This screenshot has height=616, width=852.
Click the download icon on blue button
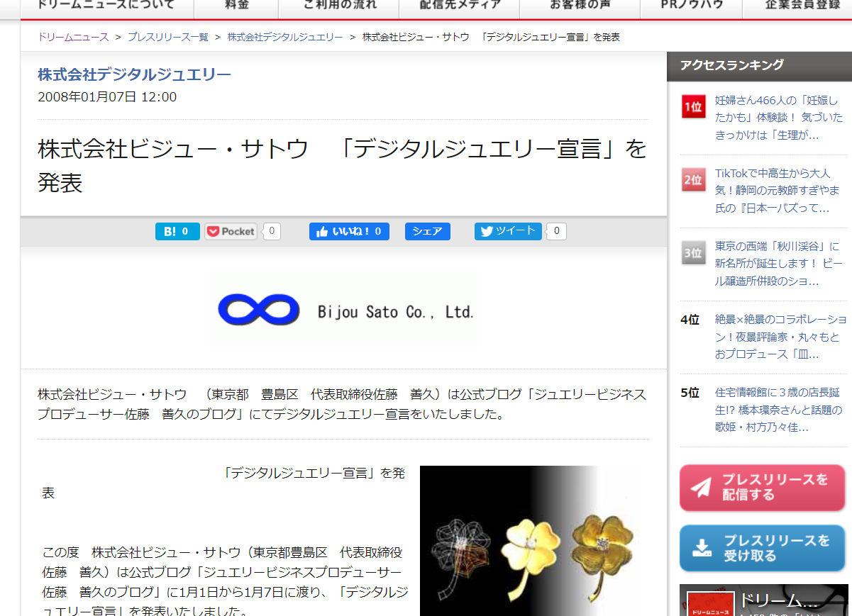tap(701, 548)
